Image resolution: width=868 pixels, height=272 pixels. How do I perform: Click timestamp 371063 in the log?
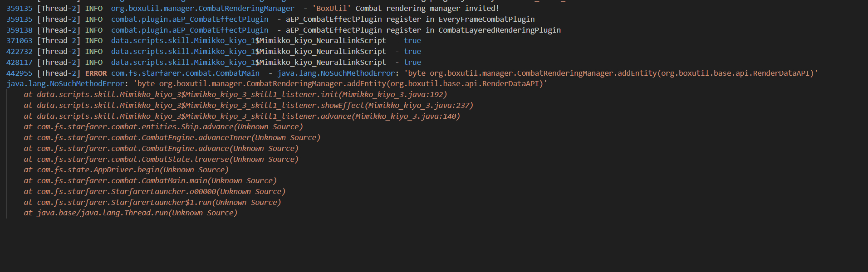[20, 41]
